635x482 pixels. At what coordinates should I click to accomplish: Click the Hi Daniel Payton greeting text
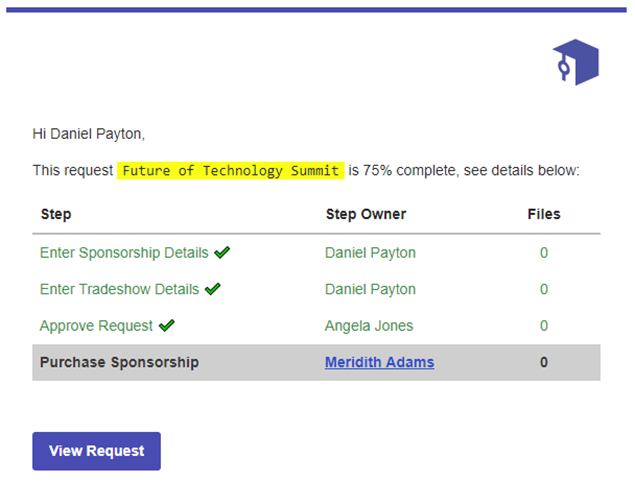pos(89,134)
